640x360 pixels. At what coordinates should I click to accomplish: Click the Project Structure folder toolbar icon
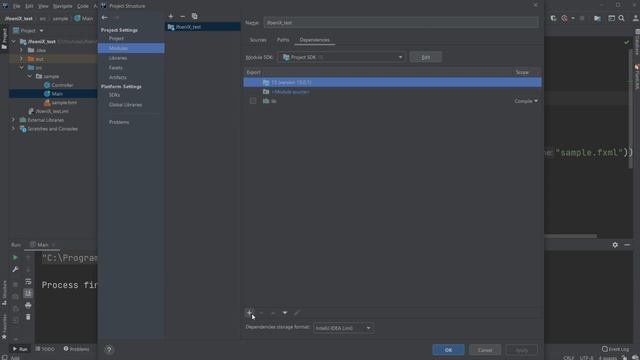[597, 18]
